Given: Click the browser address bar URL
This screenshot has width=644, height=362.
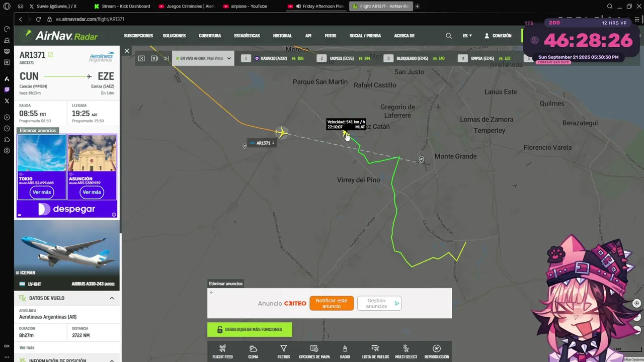Looking at the screenshot, I should click(x=90, y=19).
